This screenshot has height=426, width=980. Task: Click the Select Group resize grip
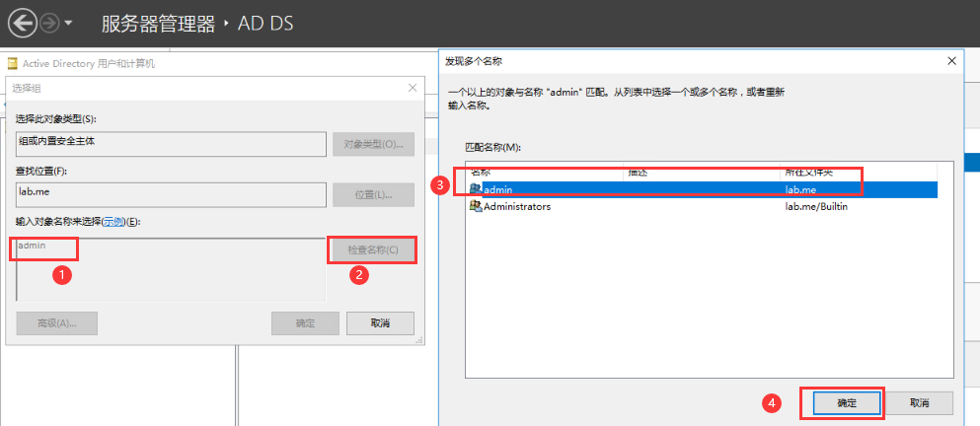click(420, 340)
